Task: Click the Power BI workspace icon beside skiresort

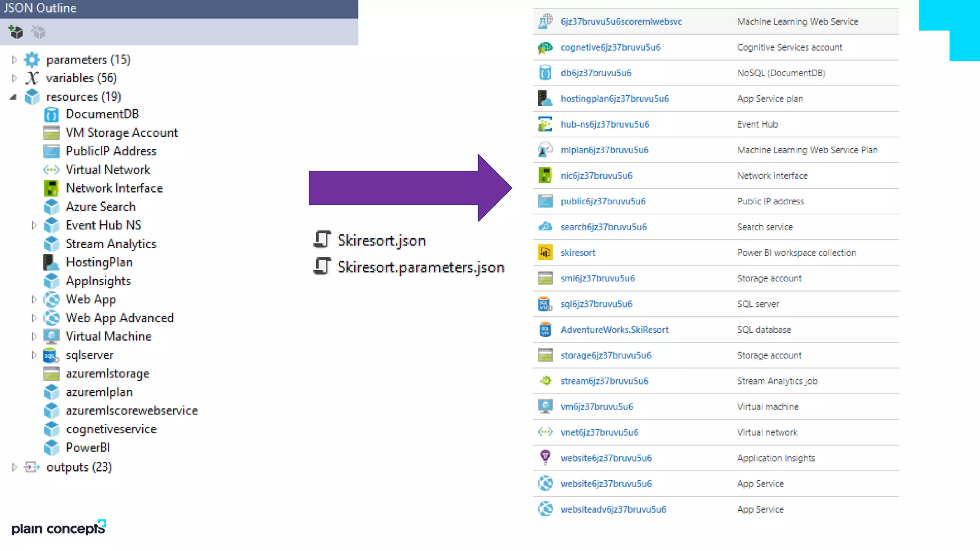Action: click(x=545, y=253)
